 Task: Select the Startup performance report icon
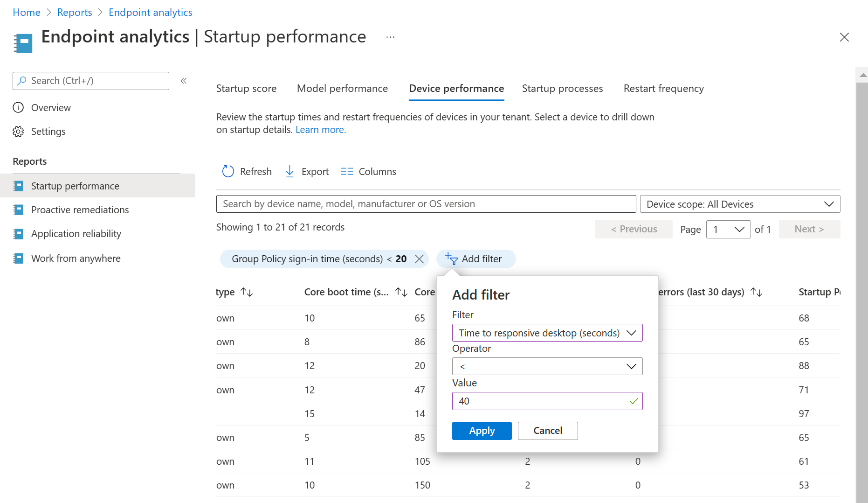click(18, 185)
